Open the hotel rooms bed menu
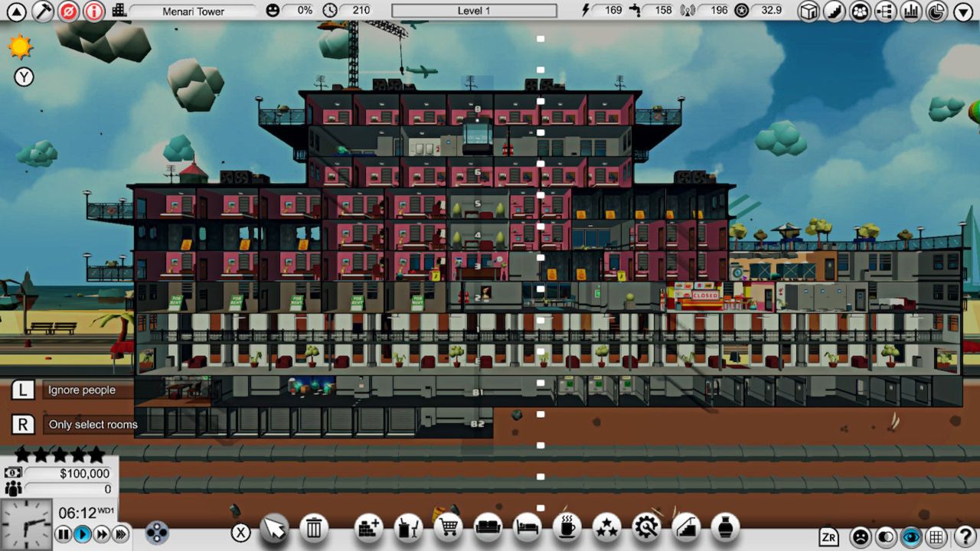The height and width of the screenshot is (551, 980). coord(528,528)
